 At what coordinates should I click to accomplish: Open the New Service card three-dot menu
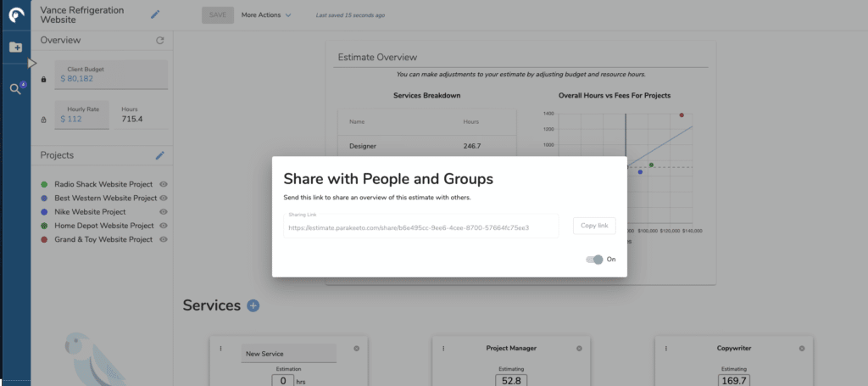(221, 348)
